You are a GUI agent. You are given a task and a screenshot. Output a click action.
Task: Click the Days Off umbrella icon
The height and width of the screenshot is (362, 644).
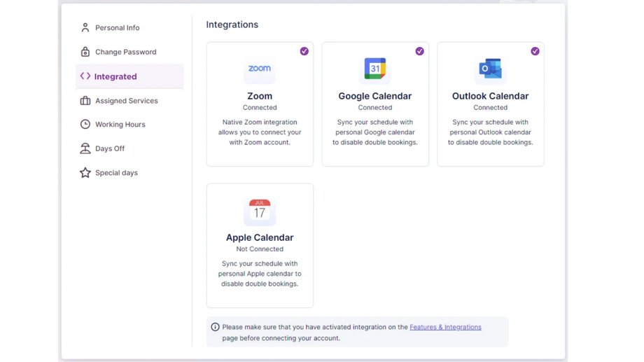coord(85,148)
